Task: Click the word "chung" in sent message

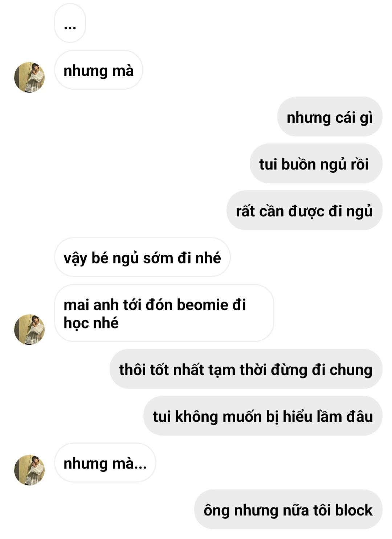Action: [351, 371]
